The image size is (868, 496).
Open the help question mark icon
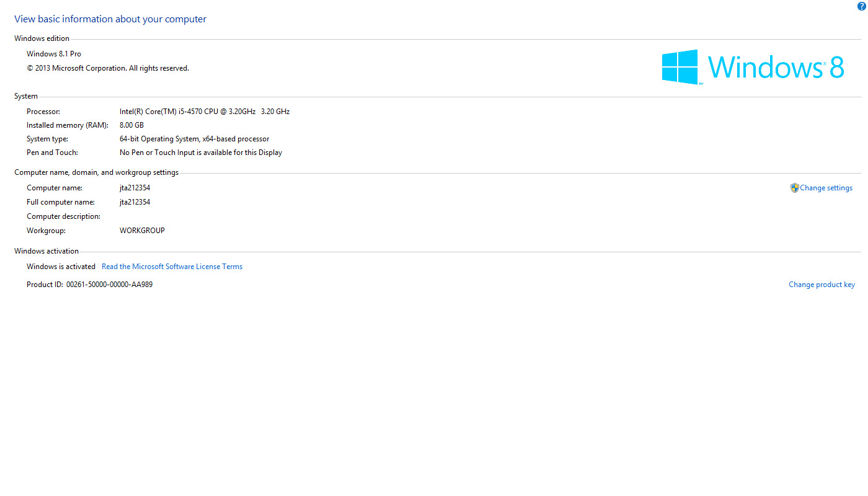click(x=861, y=6)
